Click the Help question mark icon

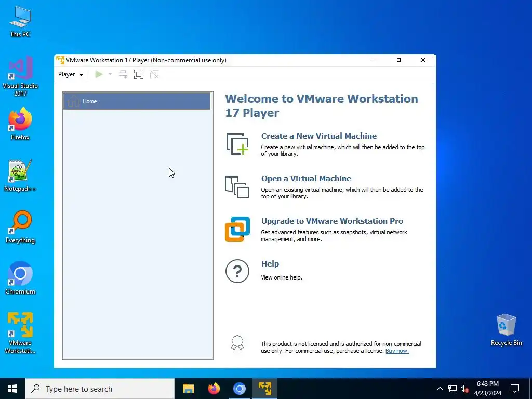237,271
